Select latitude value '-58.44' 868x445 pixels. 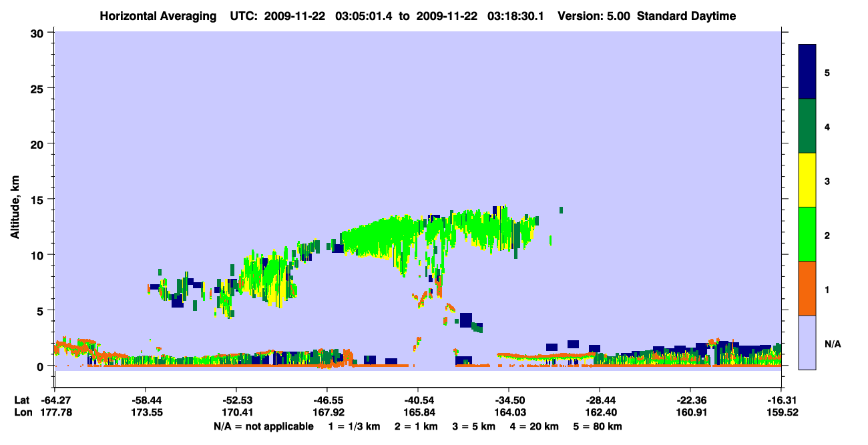click(x=146, y=400)
